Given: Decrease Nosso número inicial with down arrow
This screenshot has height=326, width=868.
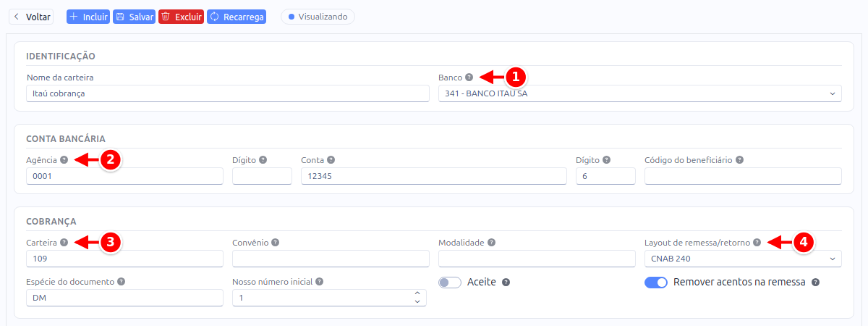Looking at the screenshot, I should click(x=417, y=301).
